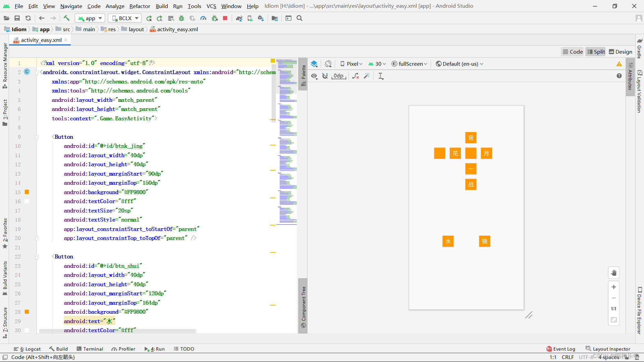The image size is (644, 362).
Task: Click the Clear All Constraints icon
Action: pos(356,76)
